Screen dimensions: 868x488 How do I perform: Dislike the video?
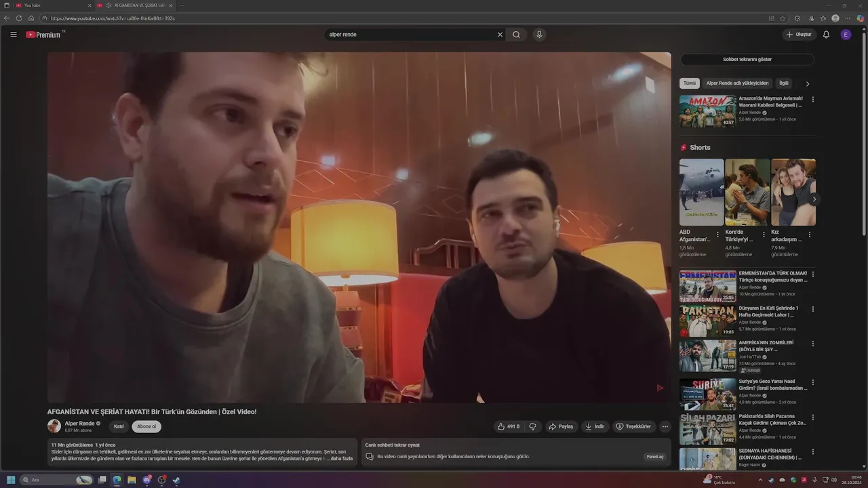coord(532,426)
